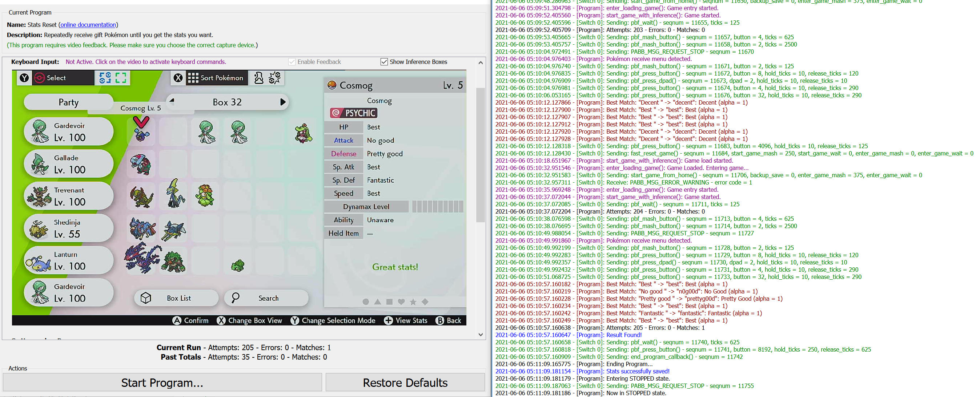
Task: Click the star marking symbol
Action: [413, 301]
